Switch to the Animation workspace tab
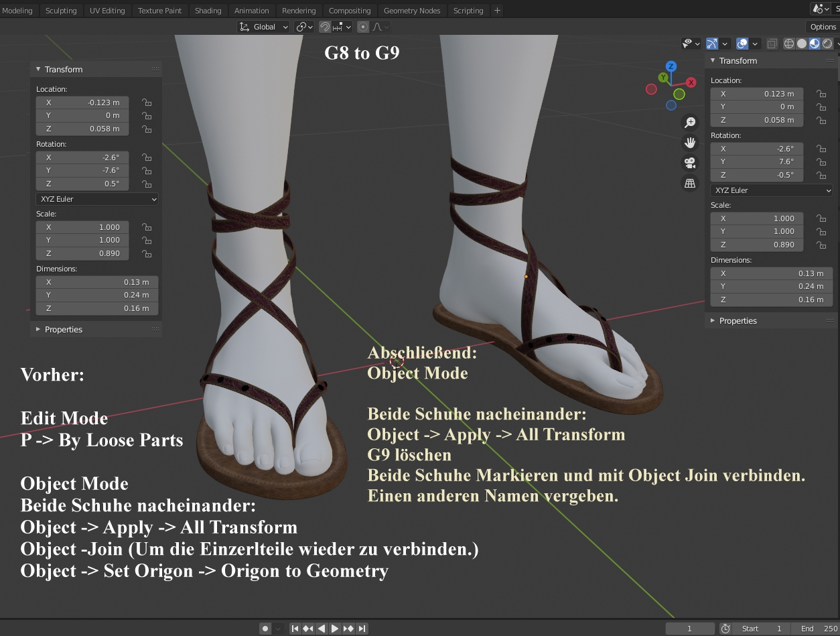Screen dimensions: 840x636 point(251,11)
